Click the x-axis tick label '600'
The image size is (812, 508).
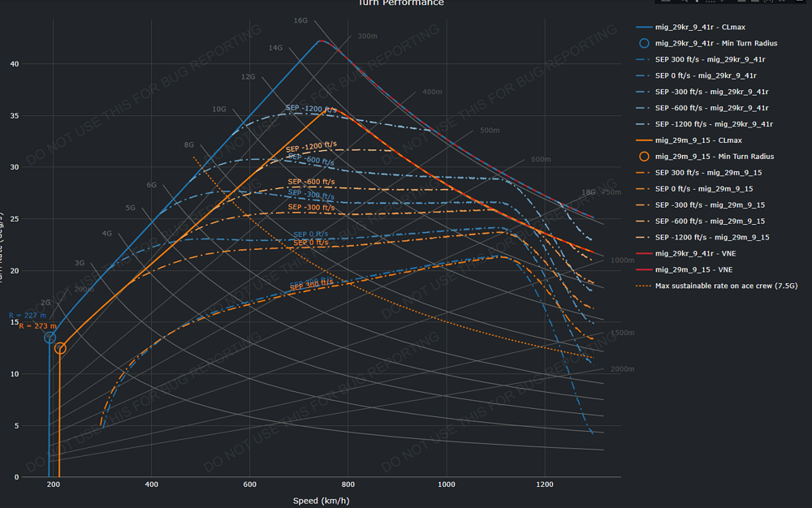[249, 484]
